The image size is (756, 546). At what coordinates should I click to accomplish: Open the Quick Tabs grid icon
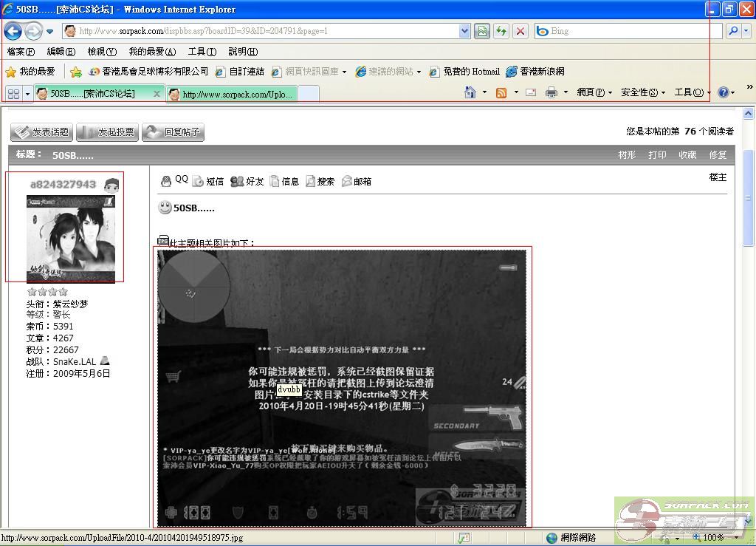pos(13,94)
